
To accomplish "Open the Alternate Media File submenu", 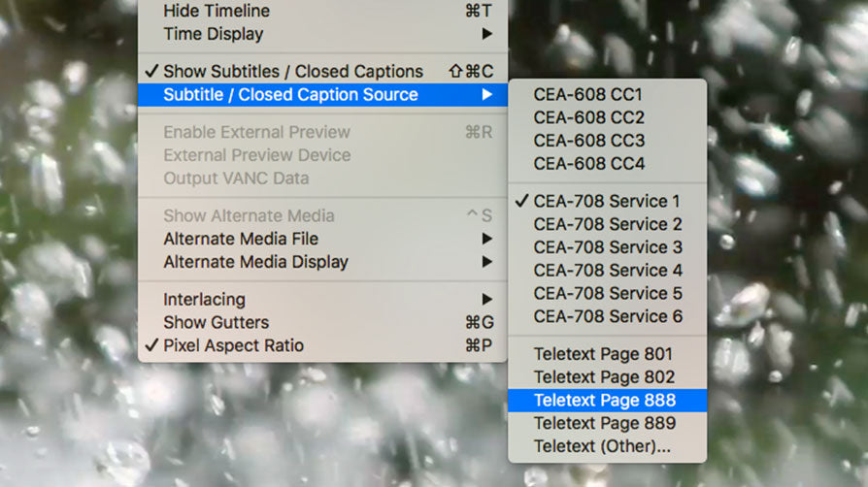I will click(241, 239).
